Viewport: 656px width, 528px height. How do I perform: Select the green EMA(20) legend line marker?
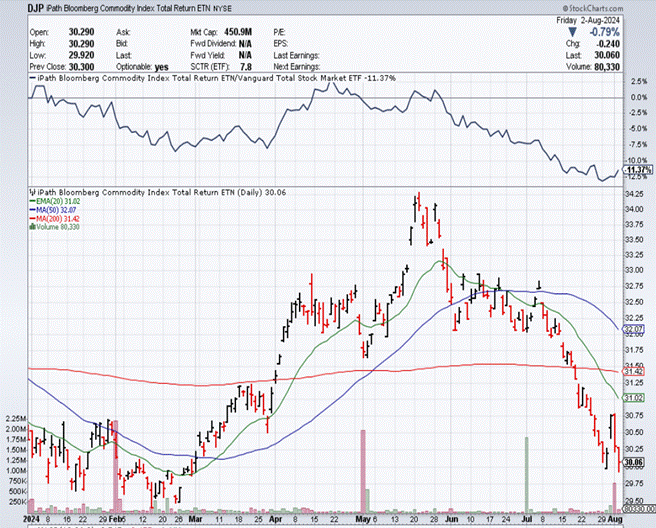click(32, 201)
